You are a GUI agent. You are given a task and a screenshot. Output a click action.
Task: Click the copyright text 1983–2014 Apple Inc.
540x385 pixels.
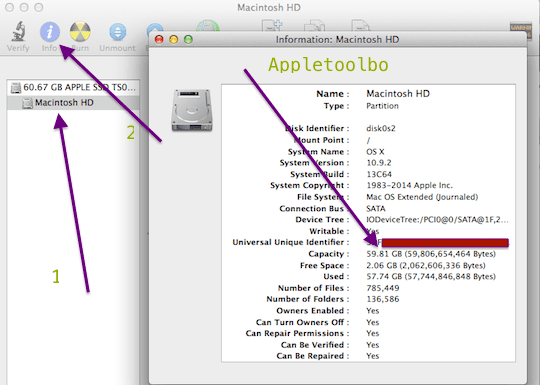tap(409, 185)
